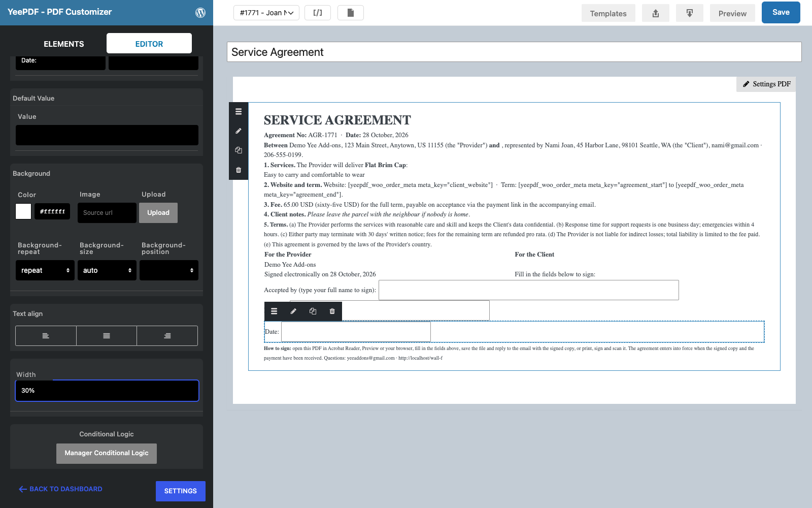Align text to the left
Image resolution: width=812 pixels, height=508 pixels.
click(46, 336)
